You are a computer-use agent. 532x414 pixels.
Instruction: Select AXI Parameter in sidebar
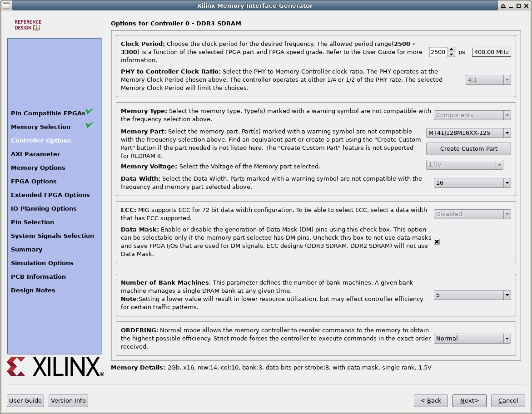[x=35, y=154]
